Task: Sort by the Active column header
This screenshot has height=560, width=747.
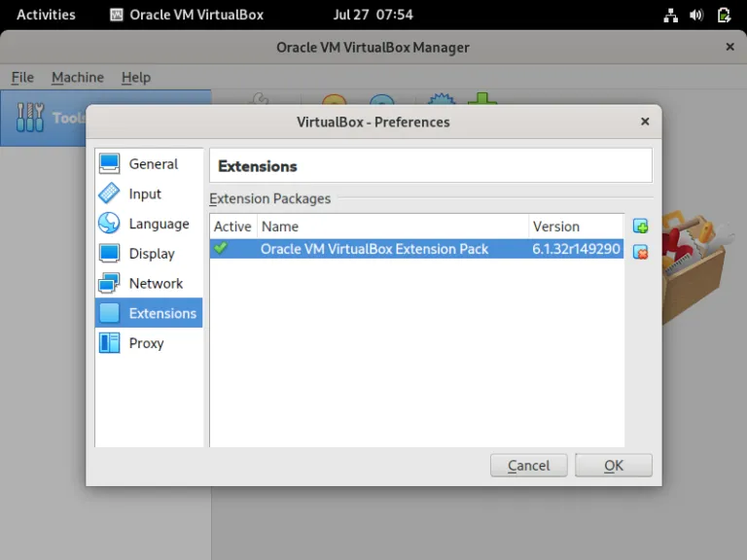Action: click(233, 227)
